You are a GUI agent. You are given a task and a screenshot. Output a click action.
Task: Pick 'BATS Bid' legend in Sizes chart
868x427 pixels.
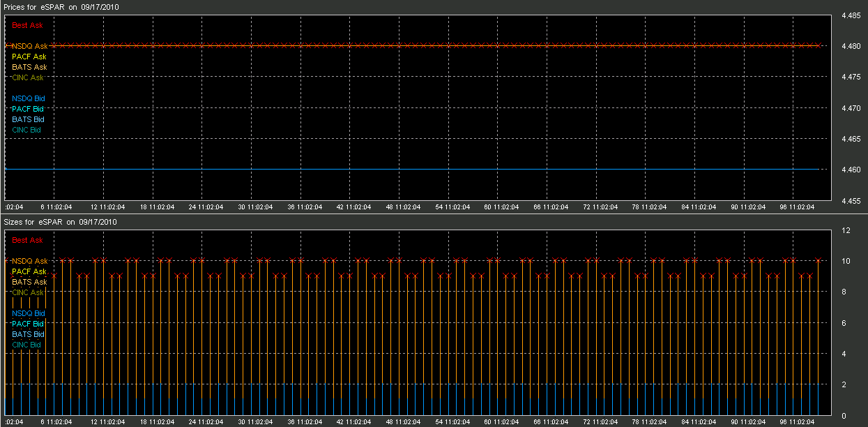28,334
